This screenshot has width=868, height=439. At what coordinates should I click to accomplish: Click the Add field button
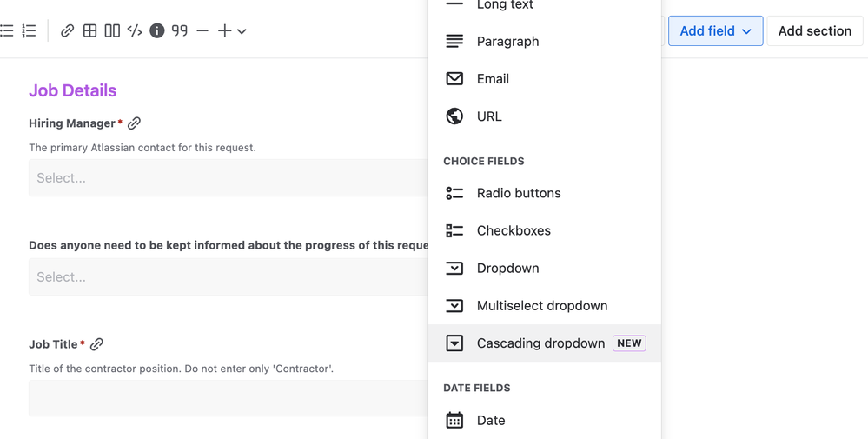(x=715, y=30)
